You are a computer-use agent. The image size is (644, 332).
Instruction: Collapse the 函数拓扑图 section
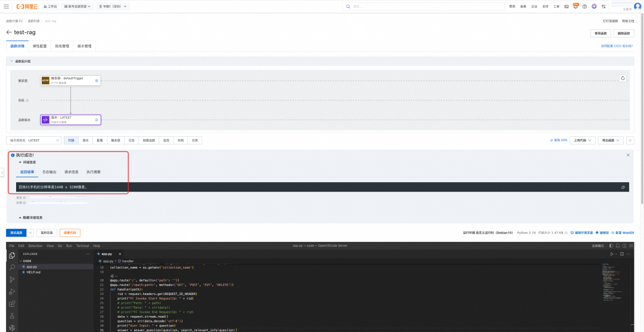(11, 61)
